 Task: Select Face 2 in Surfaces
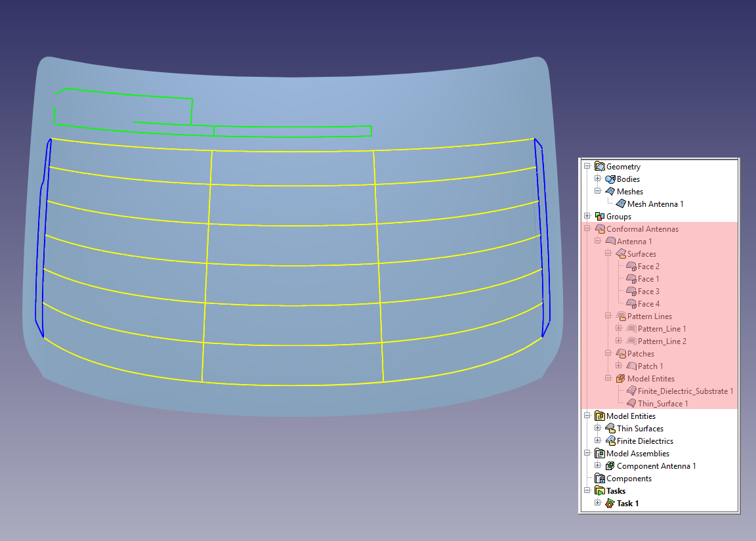pyautogui.click(x=648, y=267)
